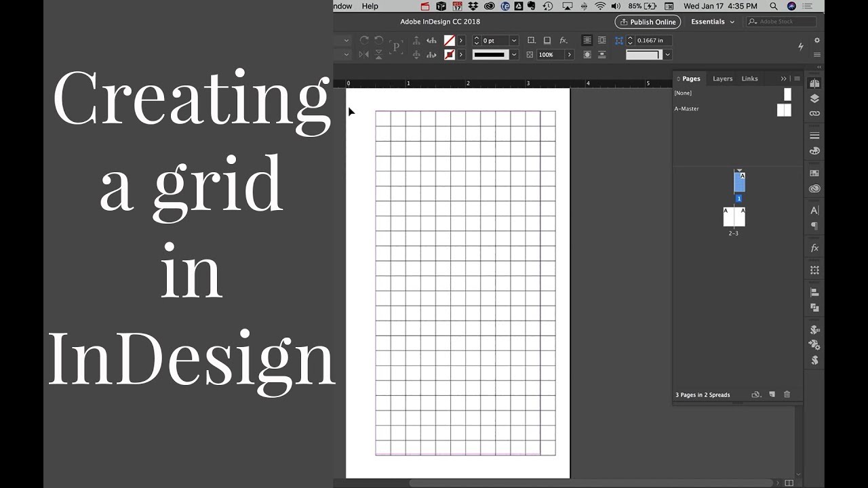The width and height of the screenshot is (868, 488).
Task: Toggle no text wrap option
Action: click(x=587, y=41)
